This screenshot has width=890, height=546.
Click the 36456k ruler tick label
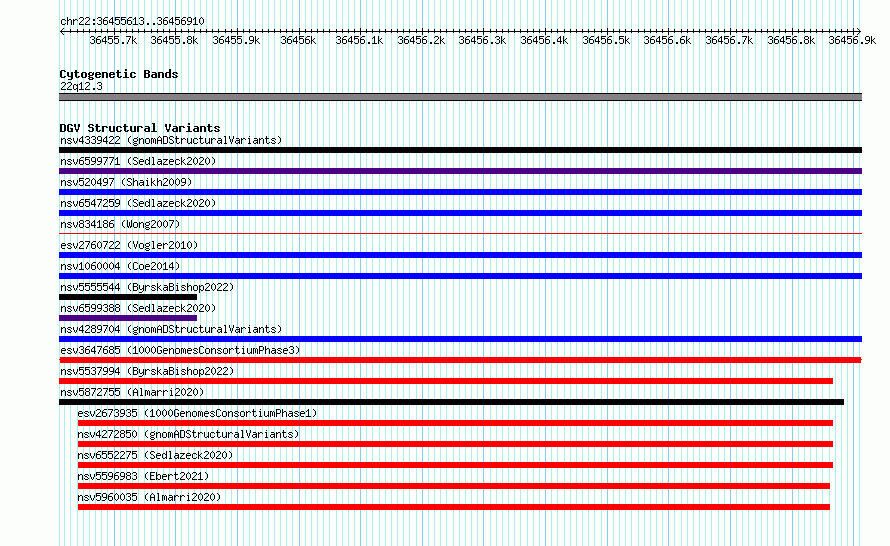[x=298, y=40]
